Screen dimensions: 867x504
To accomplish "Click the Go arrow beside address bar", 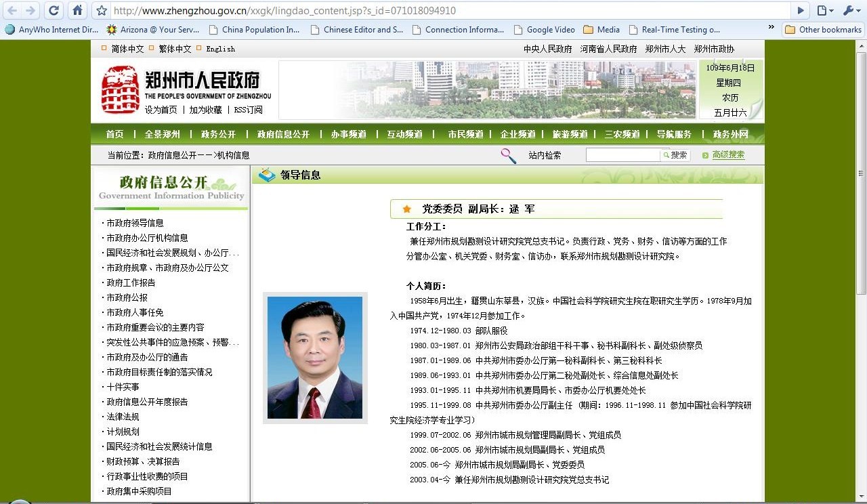I will pos(801,10).
